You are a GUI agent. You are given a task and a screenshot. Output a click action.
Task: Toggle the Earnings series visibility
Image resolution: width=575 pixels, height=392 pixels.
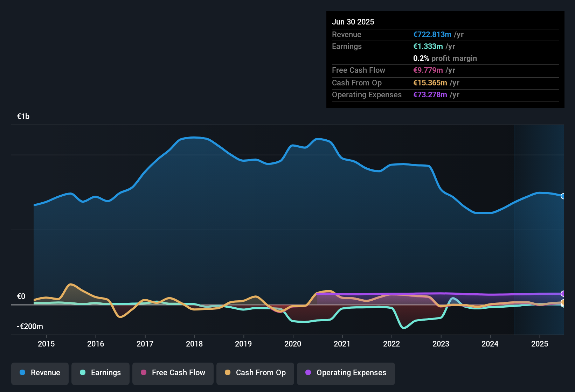point(101,373)
